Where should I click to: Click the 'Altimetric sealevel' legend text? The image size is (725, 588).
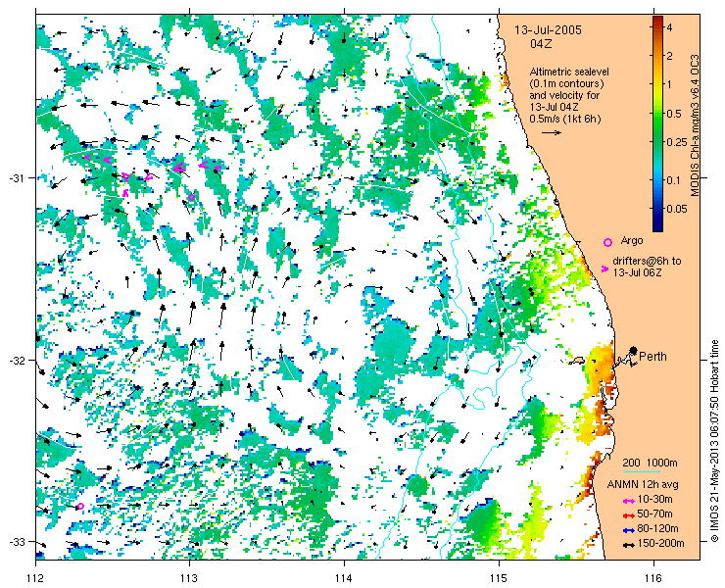pyautogui.click(x=569, y=73)
